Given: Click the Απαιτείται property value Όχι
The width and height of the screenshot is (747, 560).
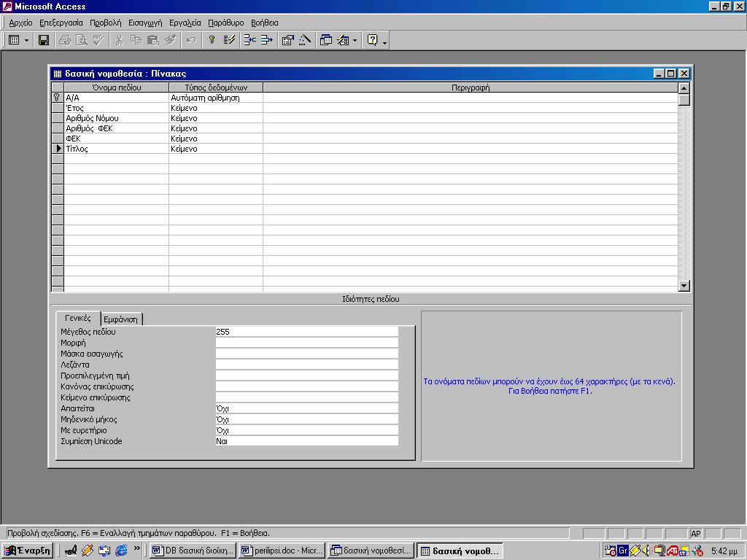Looking at the screenshot, I should pos(306,408).
